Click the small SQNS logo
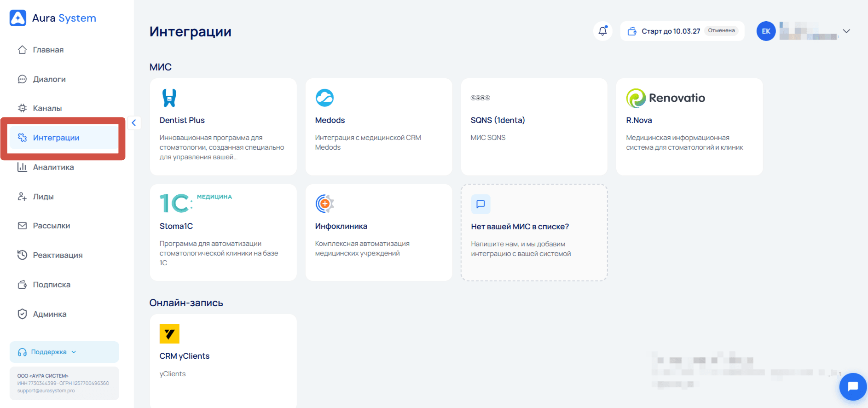868x408 pixels. coord(480,98)
